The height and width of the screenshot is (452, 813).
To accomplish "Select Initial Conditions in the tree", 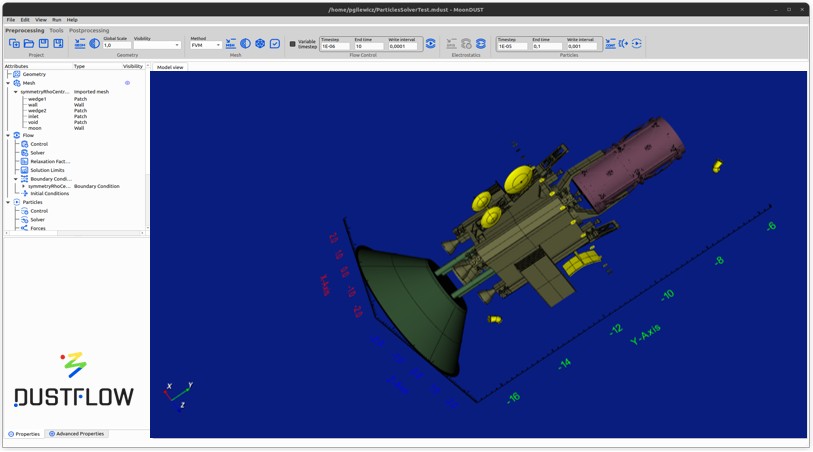I will point(49,193).
